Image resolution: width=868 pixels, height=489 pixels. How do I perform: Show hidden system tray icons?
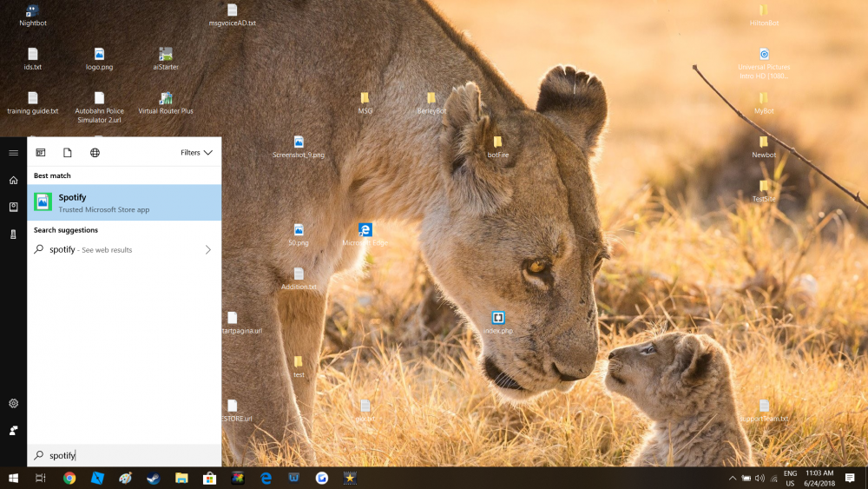click(733, 478)
